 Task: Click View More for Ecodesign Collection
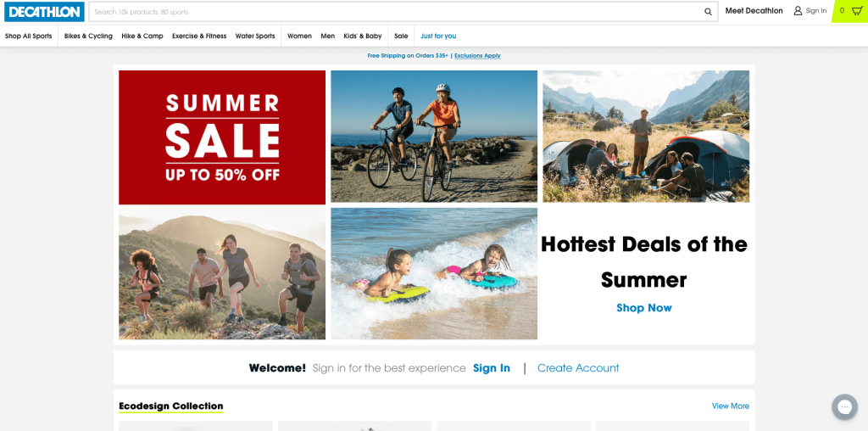pyautogui.click(x=730, y=406)
